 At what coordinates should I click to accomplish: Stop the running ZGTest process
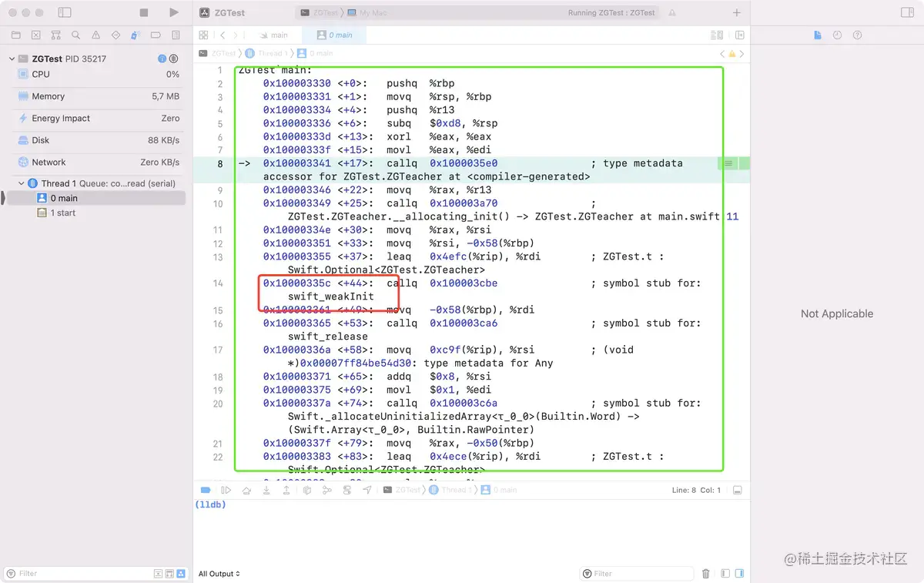(144, 13)
